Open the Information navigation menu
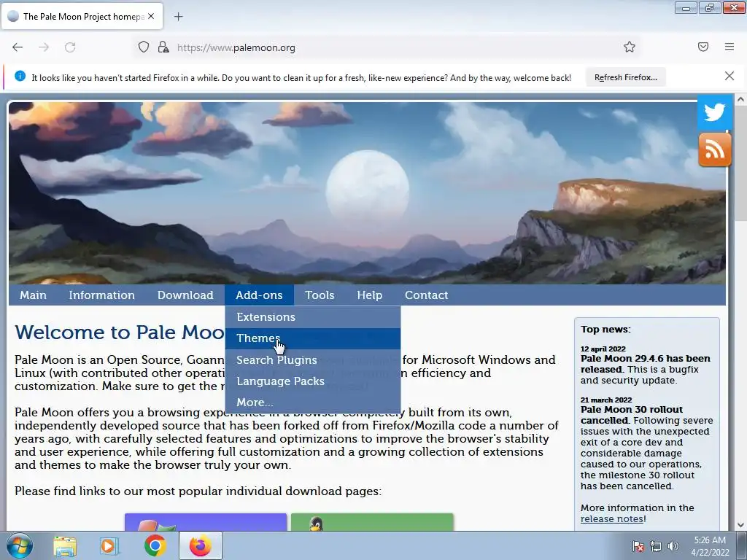This screenshot has height=560, width=747. pyautogui.click(x=102, y=295)
